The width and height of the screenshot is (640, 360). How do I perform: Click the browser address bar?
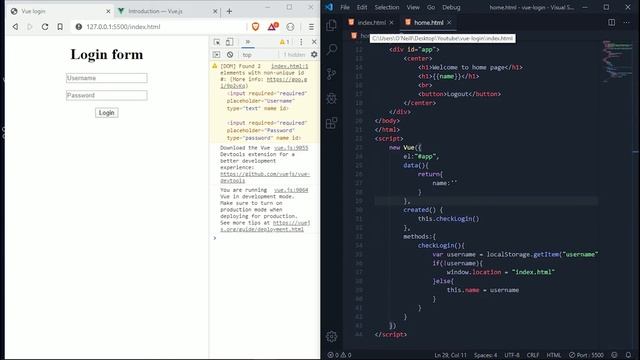point(159,27)
